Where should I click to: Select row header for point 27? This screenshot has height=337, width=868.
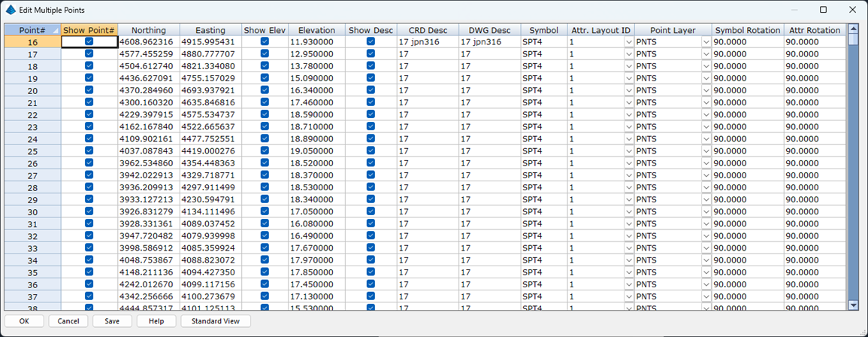(x=32, y=175)
